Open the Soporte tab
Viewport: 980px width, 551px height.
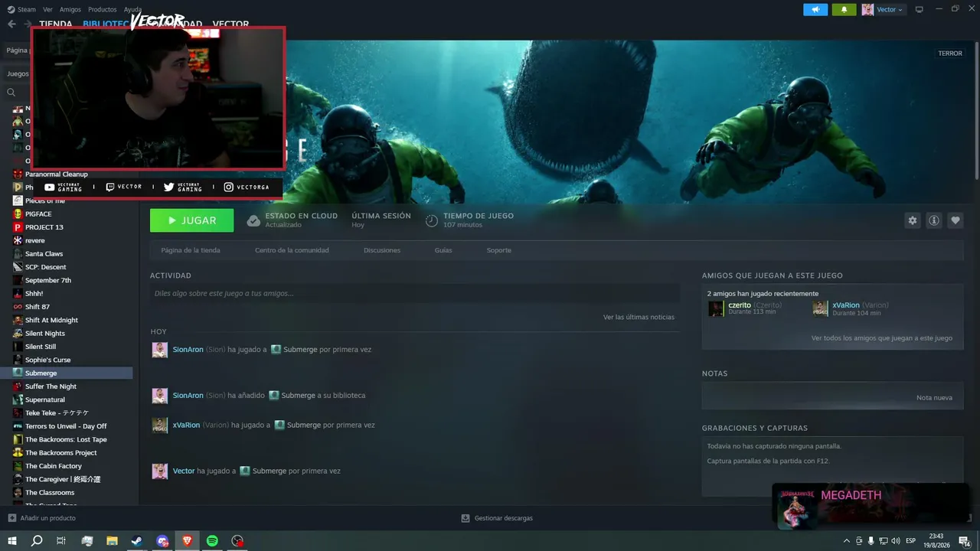(499, 250)
